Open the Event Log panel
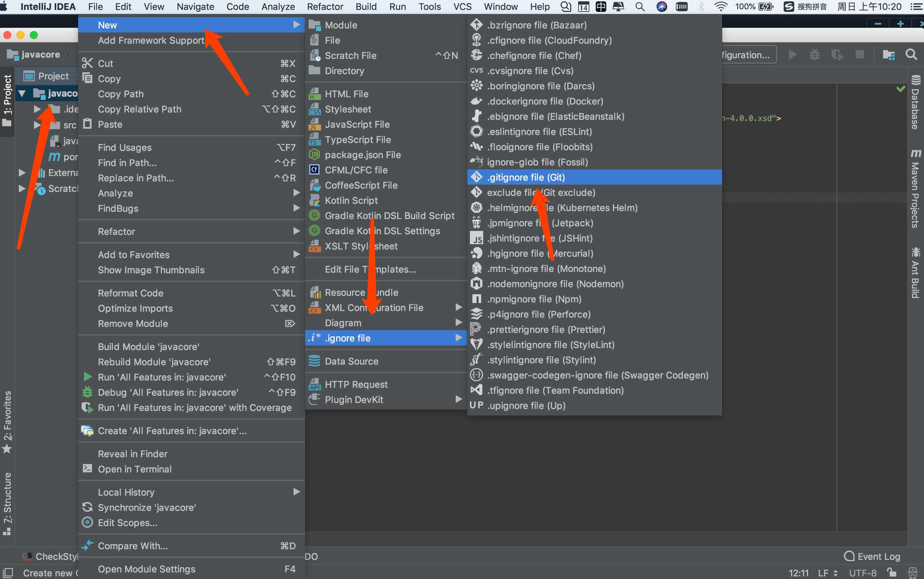Screen dimensions: 924x579 (x=872, y=556)
